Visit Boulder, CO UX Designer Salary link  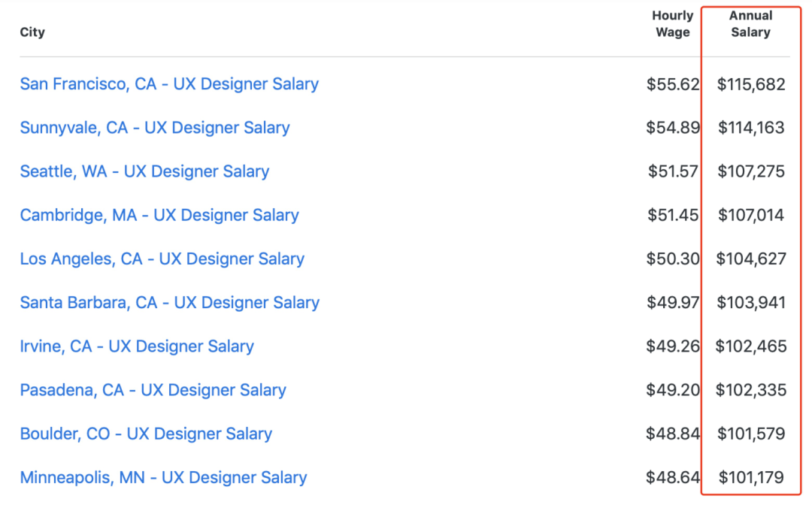tap(146, 434)
